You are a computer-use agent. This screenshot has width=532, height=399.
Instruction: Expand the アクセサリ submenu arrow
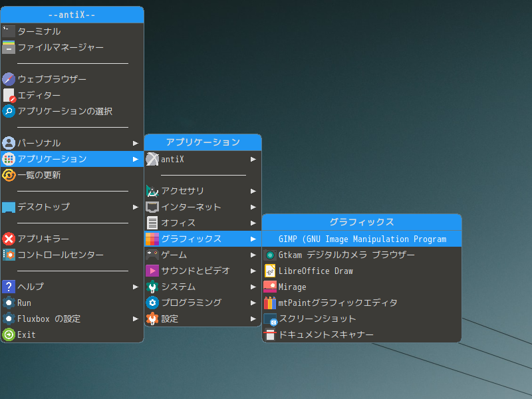pos(253,191)
